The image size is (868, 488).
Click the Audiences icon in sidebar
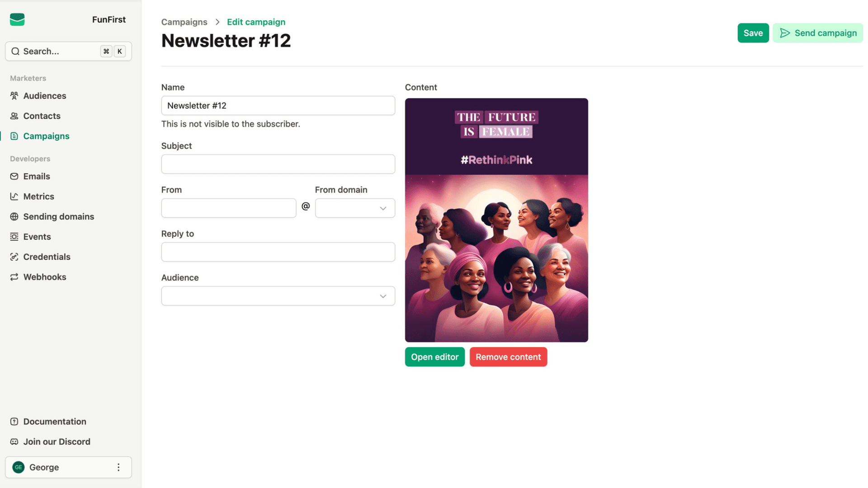pos(14,96)
